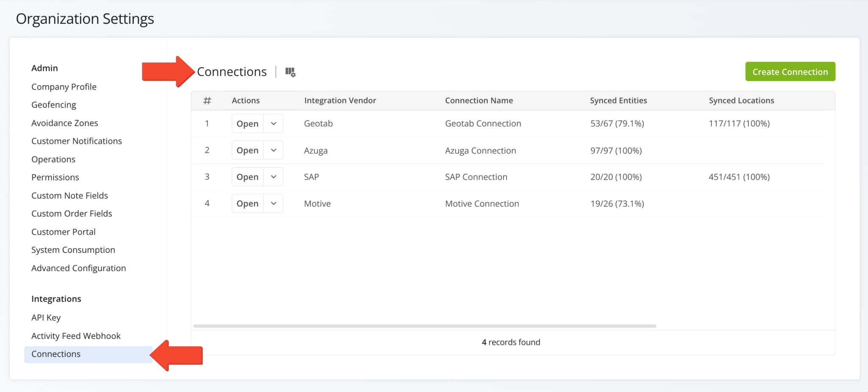Open the SAP Connection
868x392 pixels.
click(248, 177)
